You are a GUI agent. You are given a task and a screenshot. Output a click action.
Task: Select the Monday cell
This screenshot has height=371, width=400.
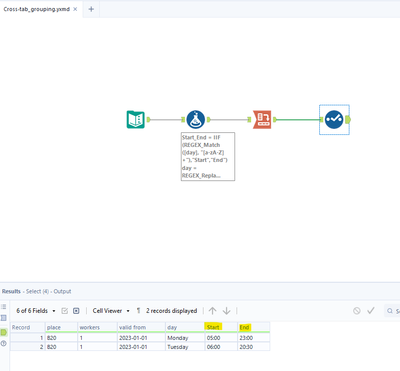tap(185, 338)
